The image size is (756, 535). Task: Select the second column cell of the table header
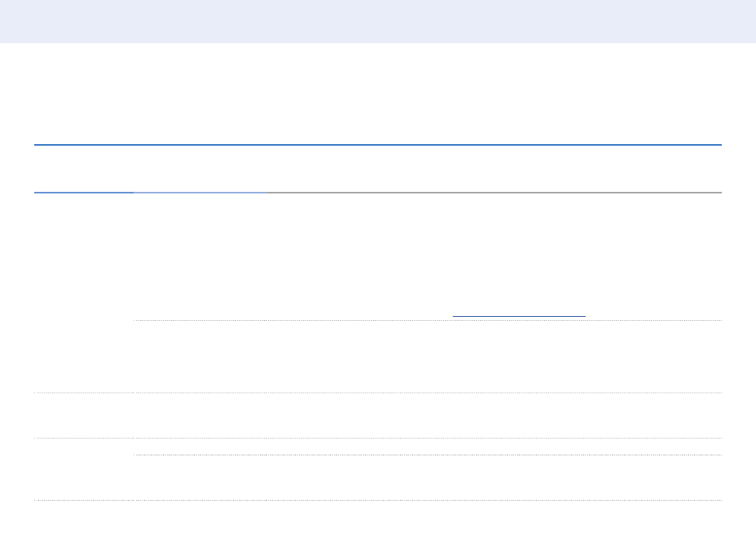coord(200,169)
